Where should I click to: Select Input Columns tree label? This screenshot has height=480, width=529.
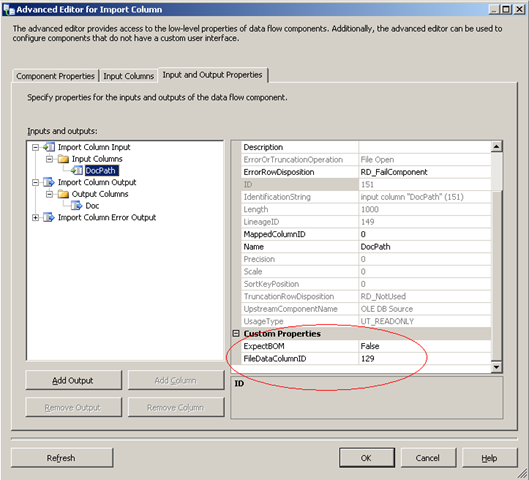(97, 159)
